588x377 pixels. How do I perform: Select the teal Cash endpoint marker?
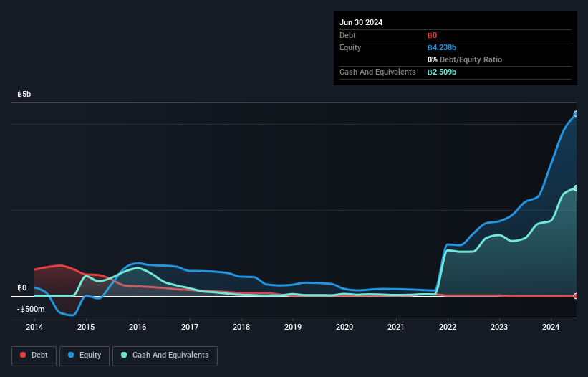(x=576, y=188)
